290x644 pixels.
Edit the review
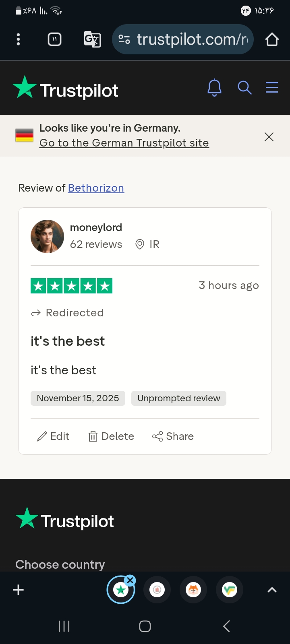[x=53, y=436]
